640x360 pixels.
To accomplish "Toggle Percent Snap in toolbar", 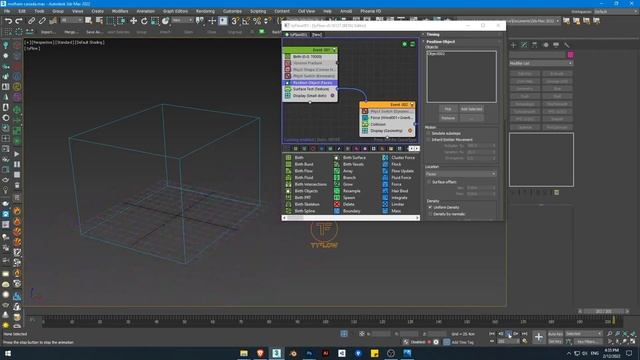I will click(257, 21).
